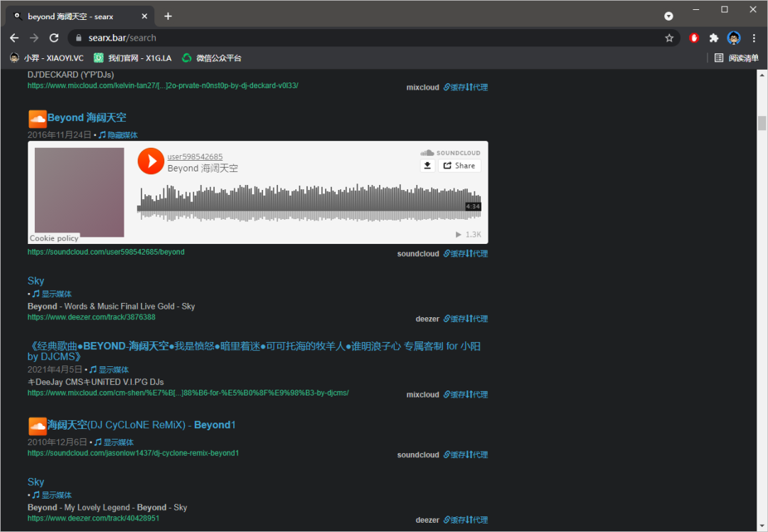Open the 阅读清单 reading list panel
The height and width of the screenshot is (532, 768).
(x=737, y=58)
